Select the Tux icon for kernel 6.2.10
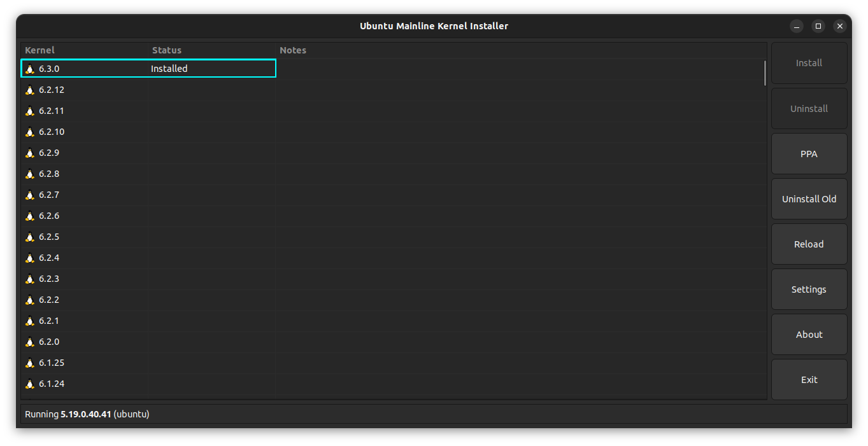868x446 pixels. click(x=30, y=132)
